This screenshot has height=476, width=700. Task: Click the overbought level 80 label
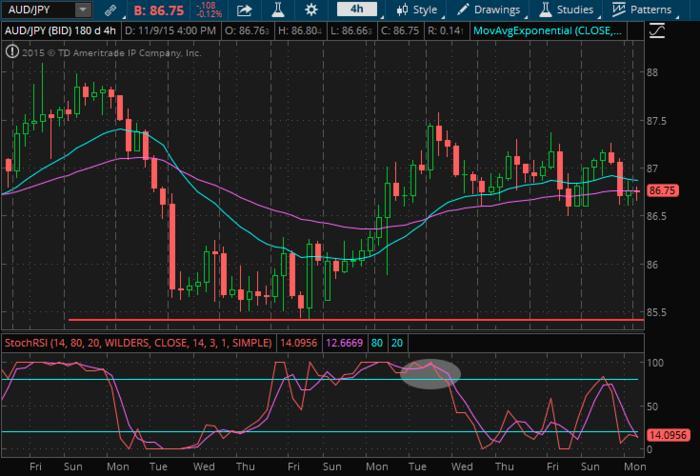[x=377, y=343]
